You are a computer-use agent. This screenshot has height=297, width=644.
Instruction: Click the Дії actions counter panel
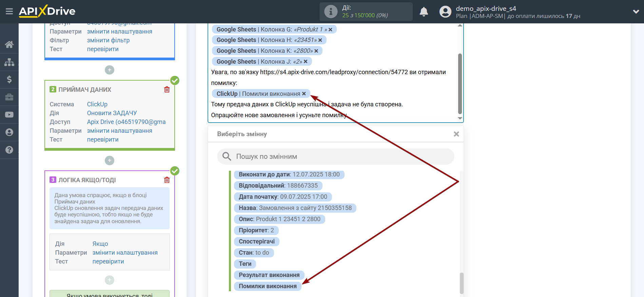pyautogui.click(x=366, y=12)
